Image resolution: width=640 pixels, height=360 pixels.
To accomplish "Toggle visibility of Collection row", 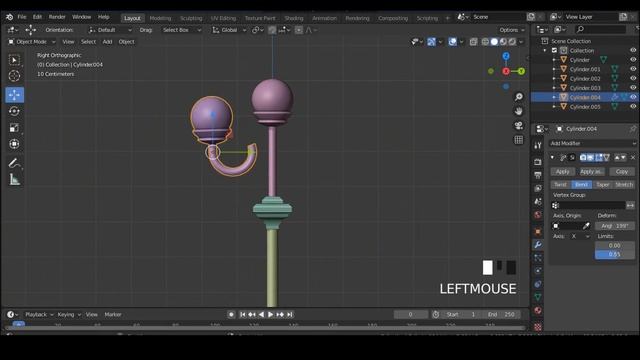I will (633, 50).
